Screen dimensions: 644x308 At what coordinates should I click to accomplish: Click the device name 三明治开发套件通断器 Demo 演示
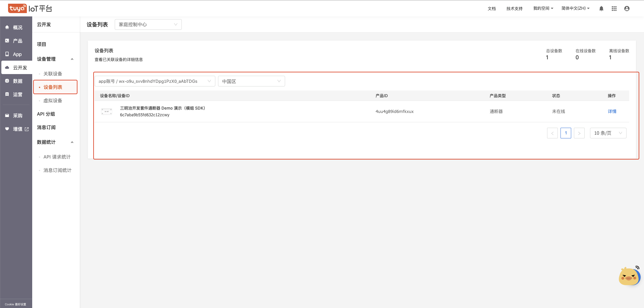(x=163, y=108)
